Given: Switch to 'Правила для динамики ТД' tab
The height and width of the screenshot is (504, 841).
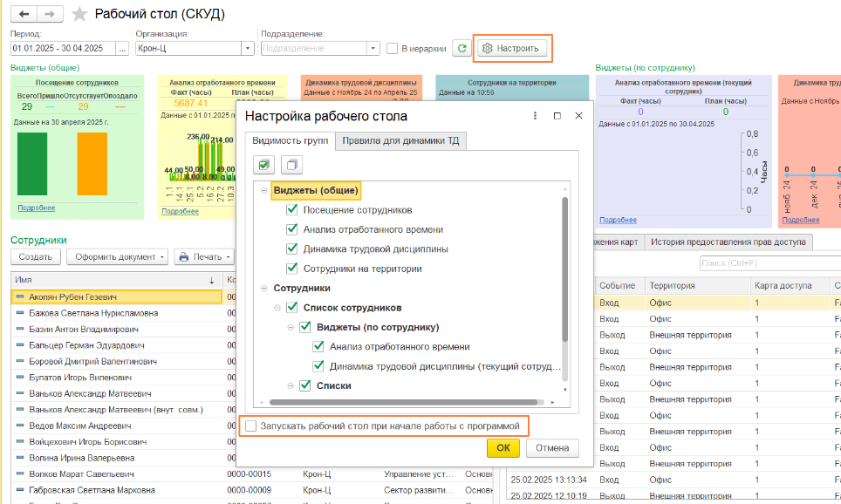Looking at the screenshot, I should pos(402,140).
